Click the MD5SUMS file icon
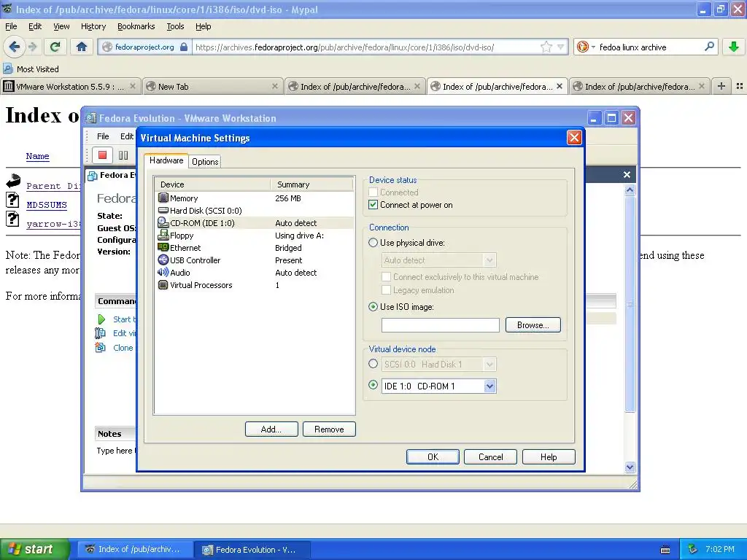Image resolution: width=747 pixels, height=560 pixels. (13, 200)
